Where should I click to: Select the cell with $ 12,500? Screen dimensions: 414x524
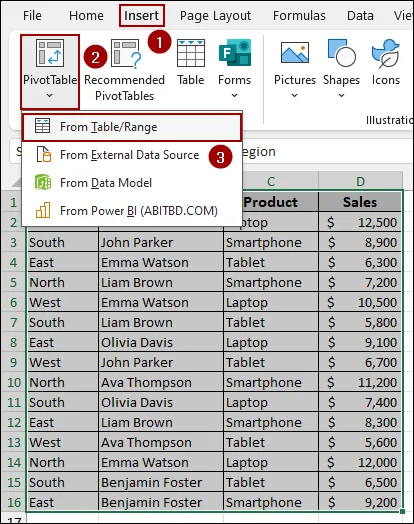(360, 222)
